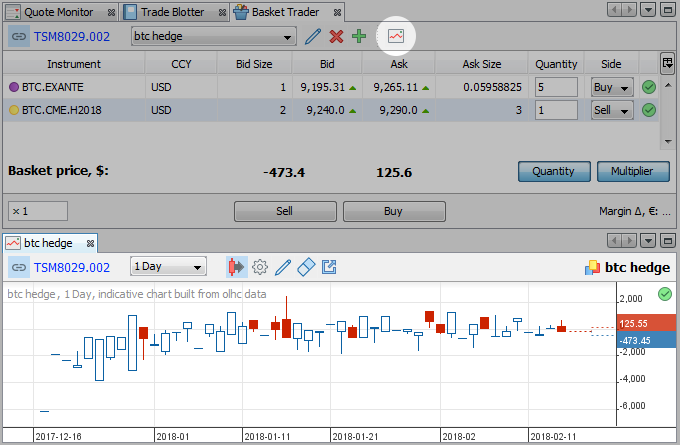The image size is (680, 445).
Task: Click 125.55 ask price marker on chart
Action: pos(646,323)
